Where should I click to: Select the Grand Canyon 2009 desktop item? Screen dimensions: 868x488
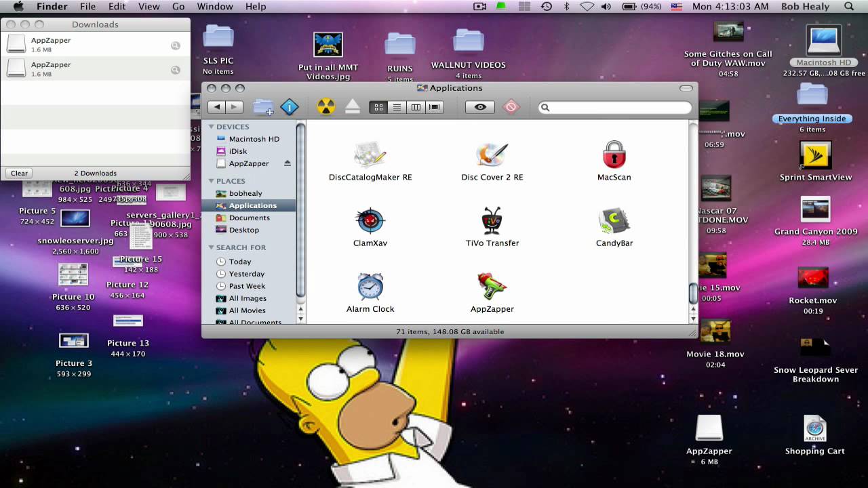click(815, 210)
